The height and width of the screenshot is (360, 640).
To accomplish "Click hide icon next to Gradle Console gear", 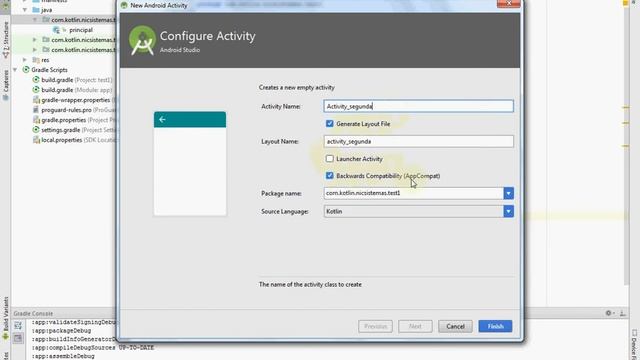I will [x=622, y=313].
